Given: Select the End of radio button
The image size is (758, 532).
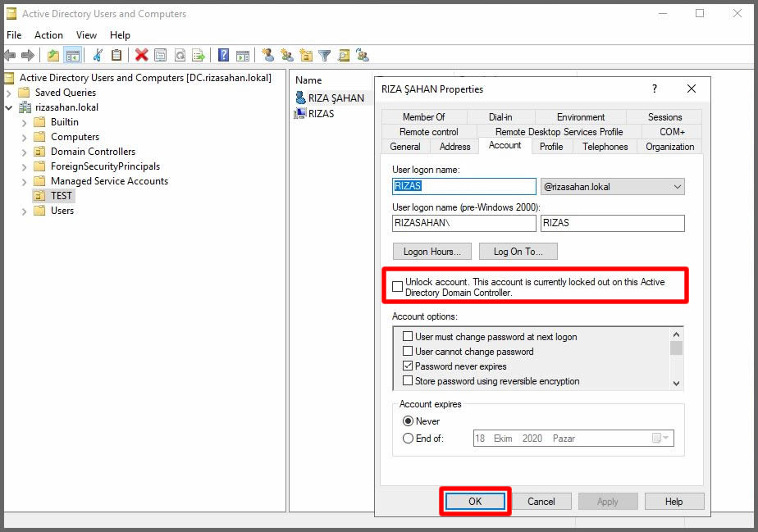Looking at the screenshot, I should pos(408,439).
